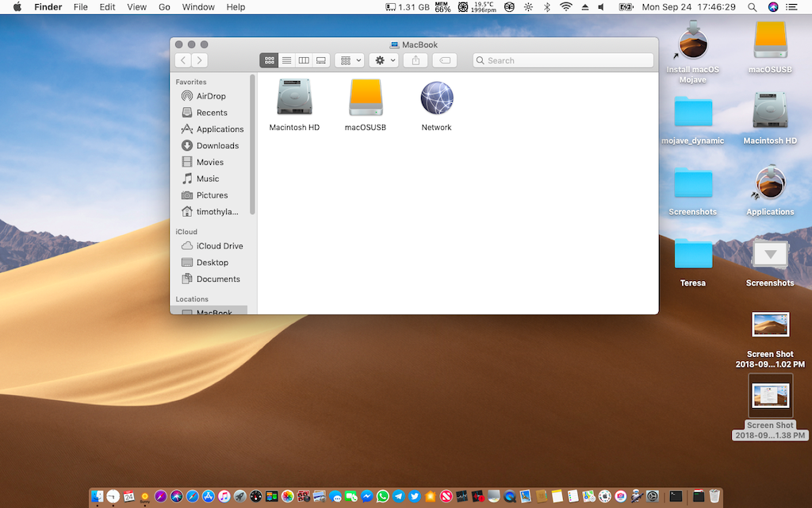Open the Trash in the Dock

click(714, 496)
